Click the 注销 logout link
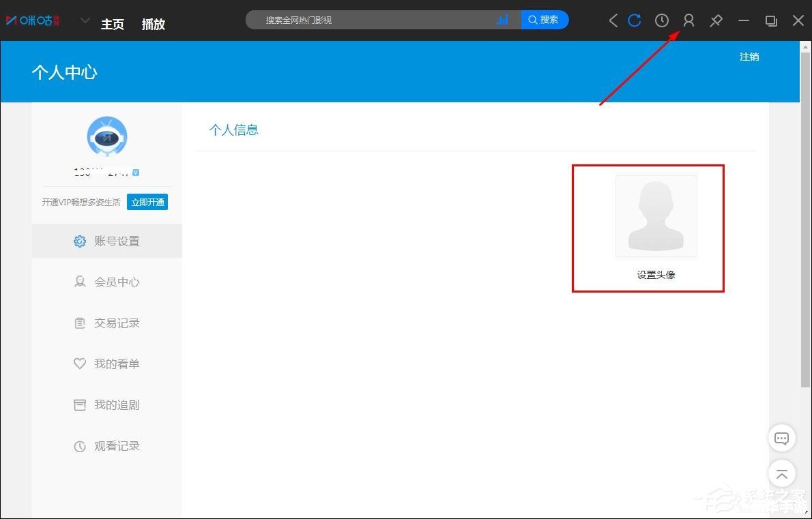Viewport: 812px width, 519px height. (x=749, y=57)
